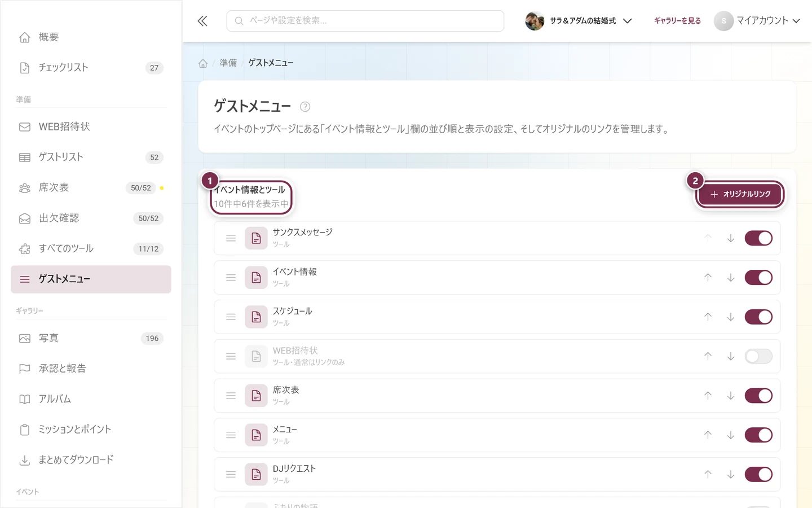Click the ギャラリーを見る link
812x508 pixels.
(x=677, y=21)
